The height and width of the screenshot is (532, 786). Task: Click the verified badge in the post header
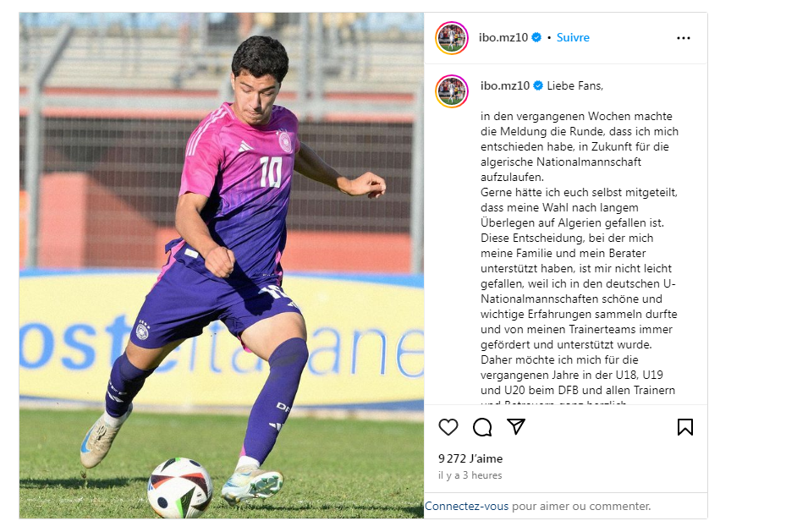[536, 37]
